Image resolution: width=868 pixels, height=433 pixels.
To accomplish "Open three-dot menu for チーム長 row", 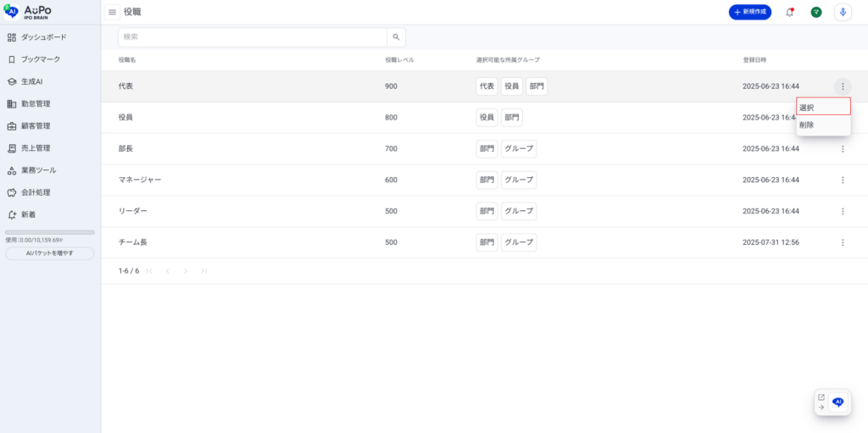I will [843, 242].
